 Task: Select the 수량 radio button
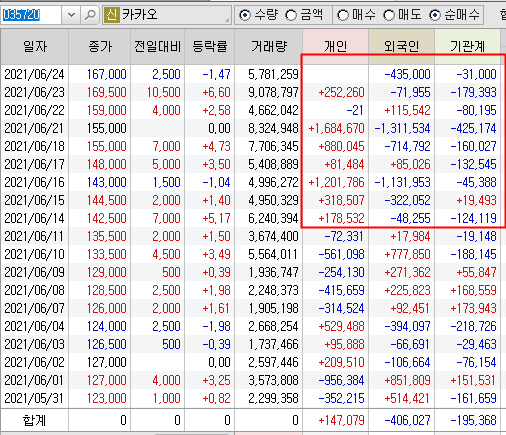(245, 15)
